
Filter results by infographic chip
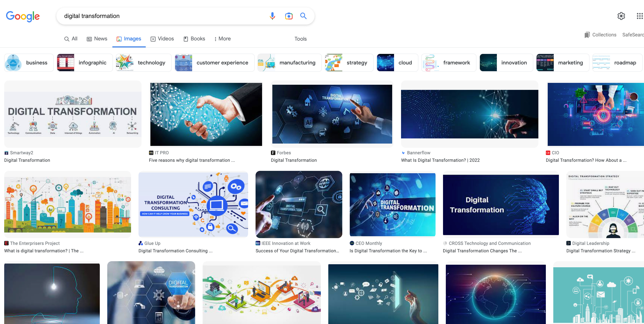click(x=84, y=63)
